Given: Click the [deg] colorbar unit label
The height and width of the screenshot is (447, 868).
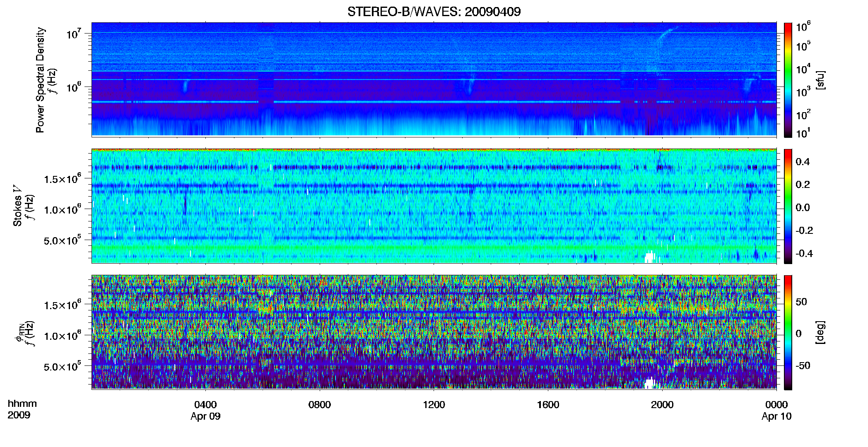Looking at the screenshot, I should (820, 332).
